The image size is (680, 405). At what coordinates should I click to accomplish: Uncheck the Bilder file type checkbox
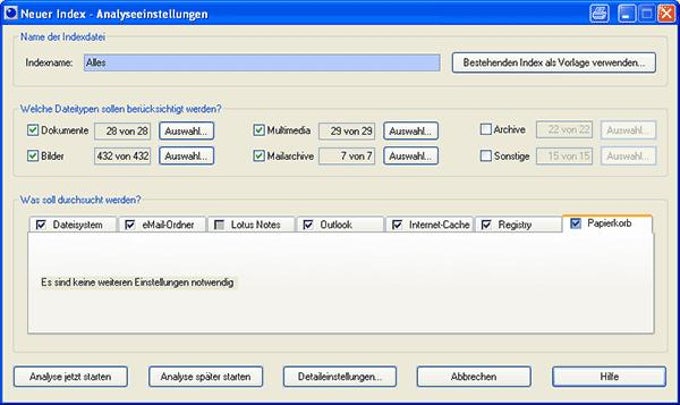(x=33, y=156)
